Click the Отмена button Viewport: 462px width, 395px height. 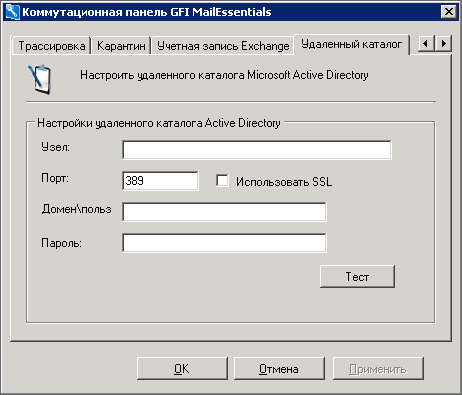click(x=279, y=369)
